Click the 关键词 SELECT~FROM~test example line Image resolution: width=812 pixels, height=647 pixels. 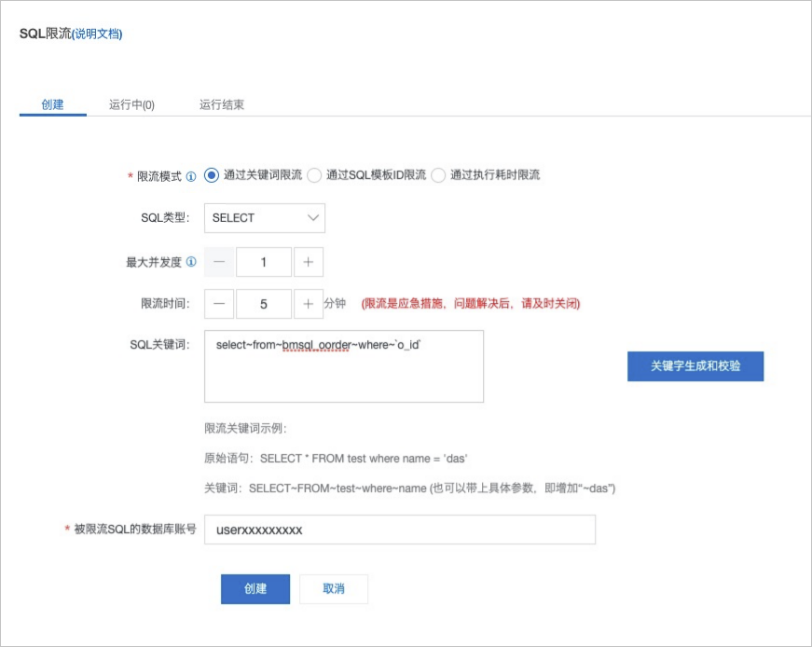point(409,489)
